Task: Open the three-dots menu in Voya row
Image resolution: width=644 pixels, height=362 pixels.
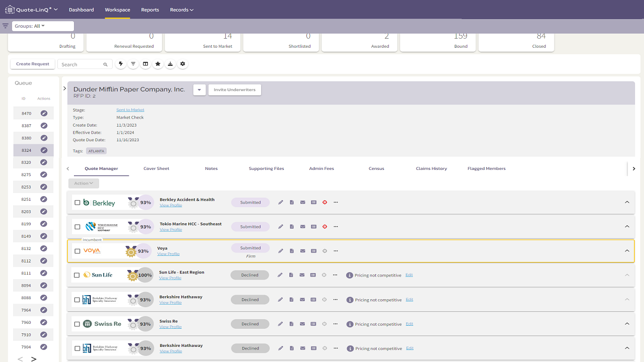Action: tap(336, 251)
